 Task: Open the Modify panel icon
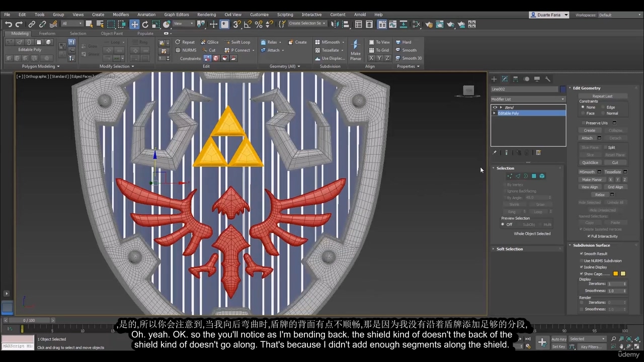tap(505, 79)
